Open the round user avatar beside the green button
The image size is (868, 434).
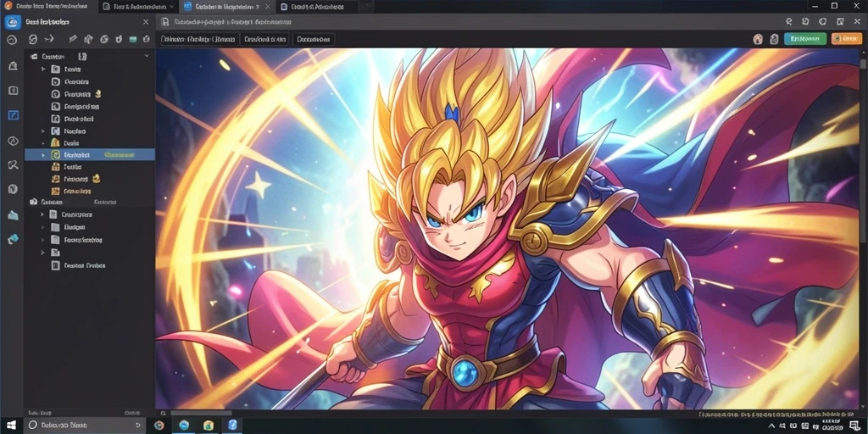point(759,39)
